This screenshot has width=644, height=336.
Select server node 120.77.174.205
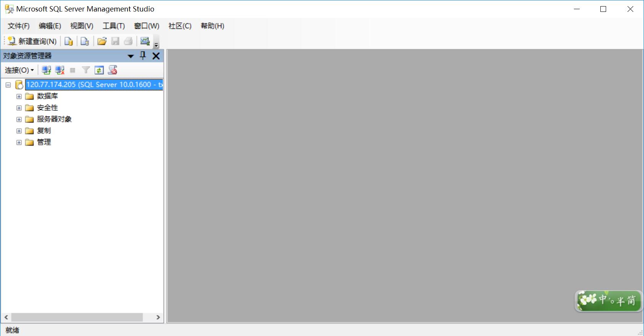pos(94,85)
